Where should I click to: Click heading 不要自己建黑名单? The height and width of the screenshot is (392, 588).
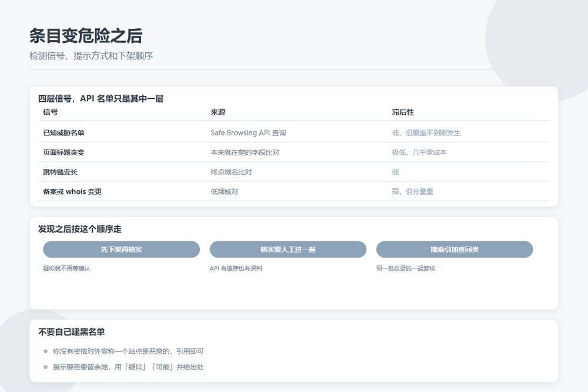click(x=71, y=332)
